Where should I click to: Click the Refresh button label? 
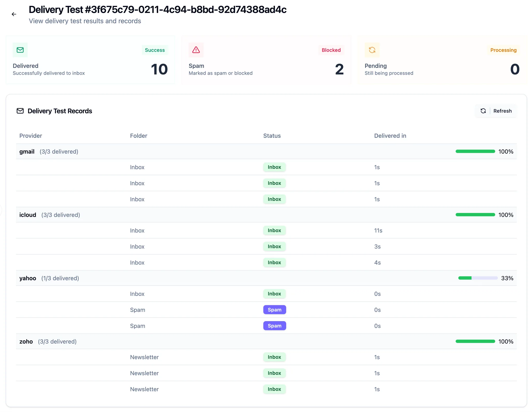502,111
